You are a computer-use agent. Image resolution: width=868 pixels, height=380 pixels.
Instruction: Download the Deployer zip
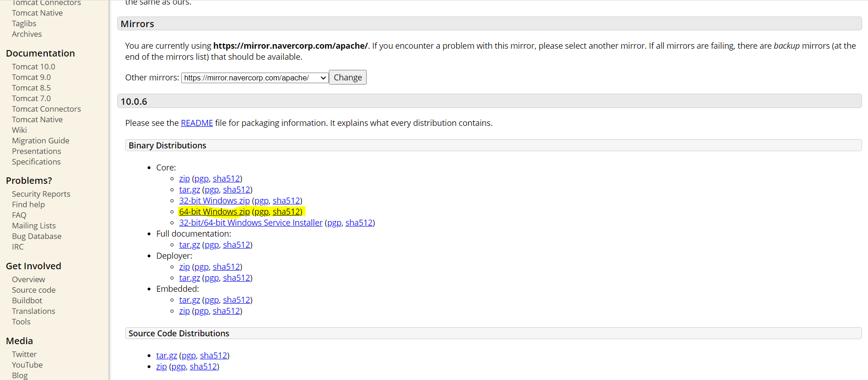(184, 267)
